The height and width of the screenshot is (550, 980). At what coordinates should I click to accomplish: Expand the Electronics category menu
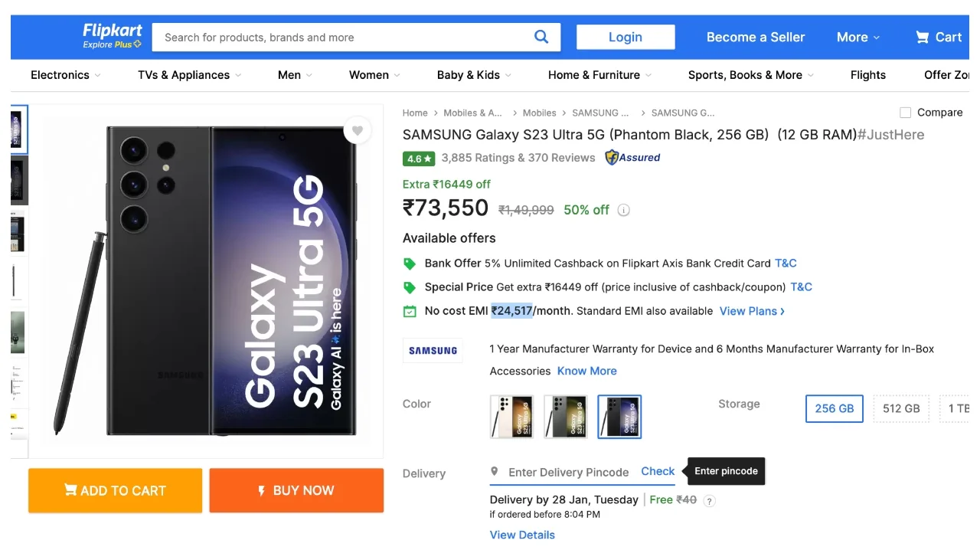pos(65,75)
